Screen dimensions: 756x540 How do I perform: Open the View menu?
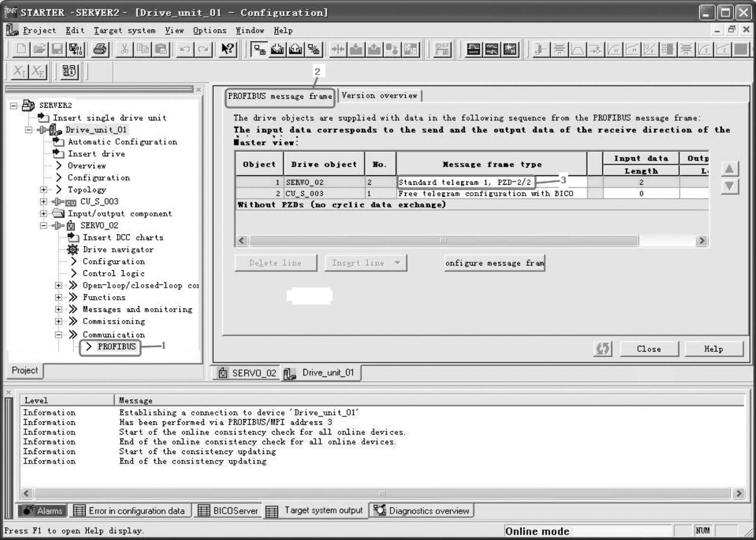(174, 31)
